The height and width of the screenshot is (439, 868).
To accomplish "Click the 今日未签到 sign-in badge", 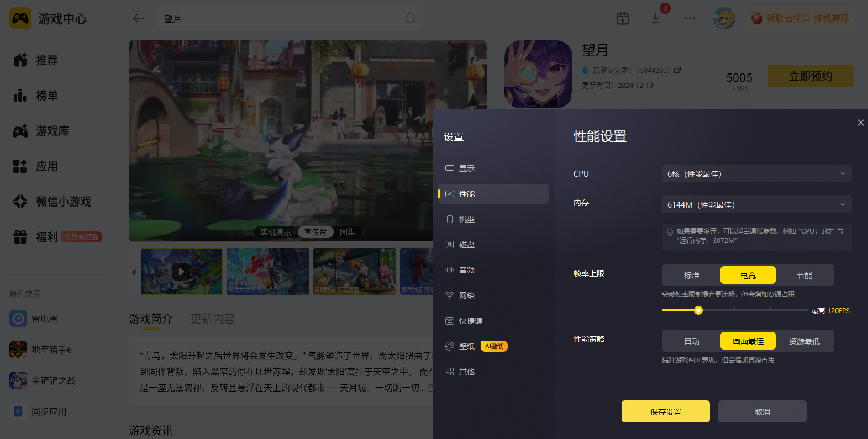I will pyautogui.click(x=81, y=237).
